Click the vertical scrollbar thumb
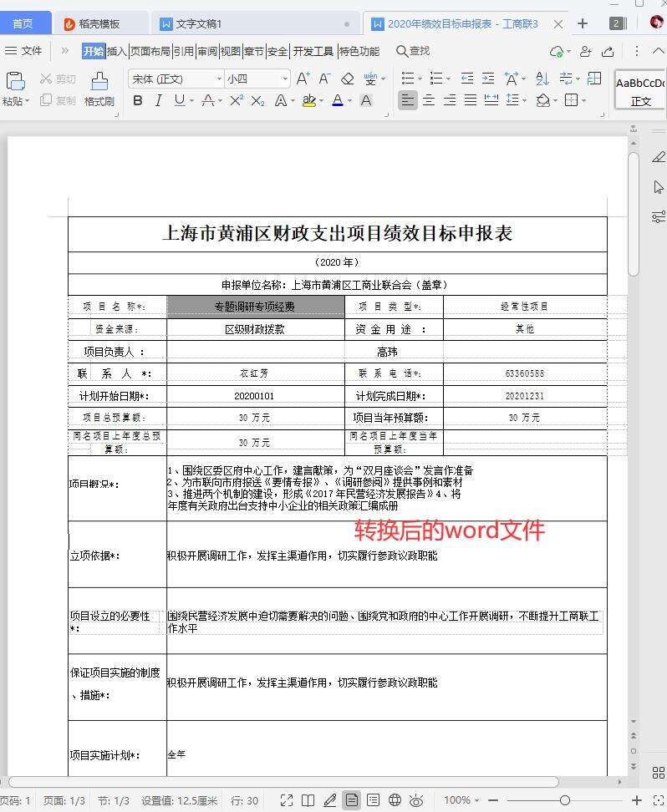The height and width of the screenshot is (812, 667). pos(634,214)
